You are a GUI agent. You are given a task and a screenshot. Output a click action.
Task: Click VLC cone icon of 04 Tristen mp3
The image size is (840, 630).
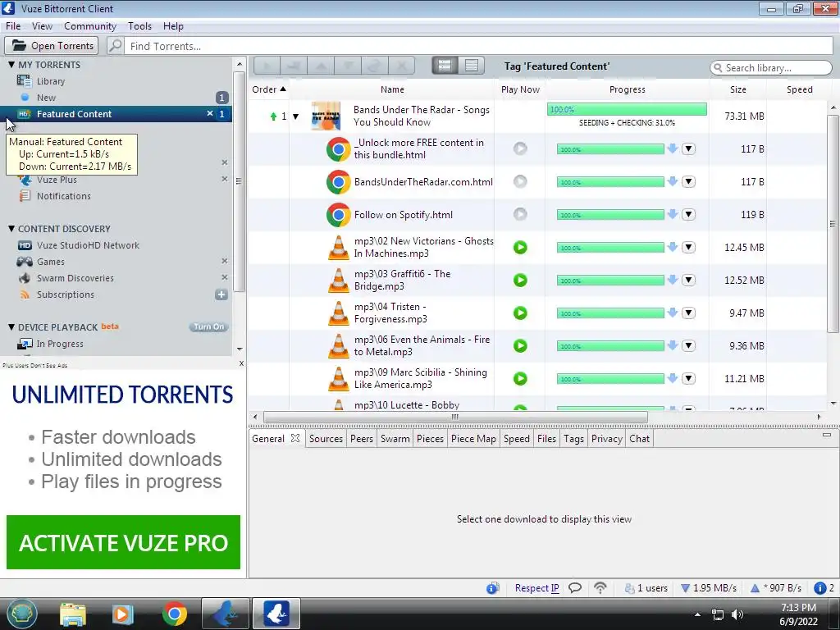[339, 313]
